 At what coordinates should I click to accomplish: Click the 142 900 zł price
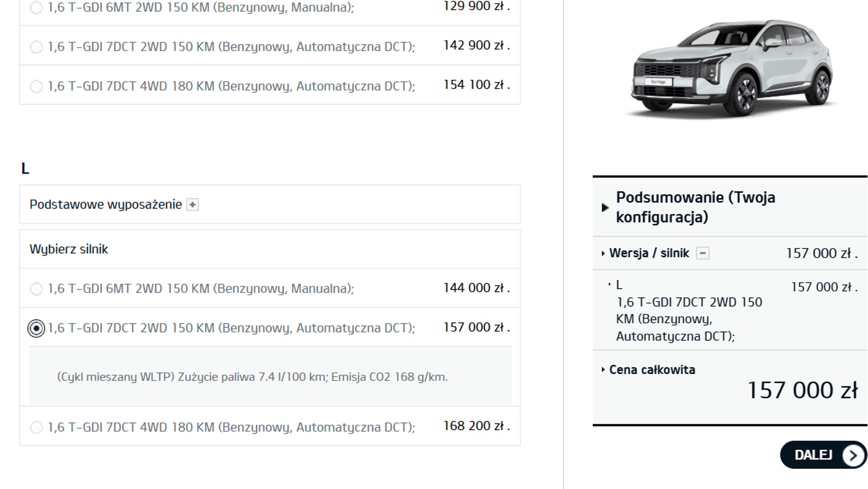(x=476, y=45)
